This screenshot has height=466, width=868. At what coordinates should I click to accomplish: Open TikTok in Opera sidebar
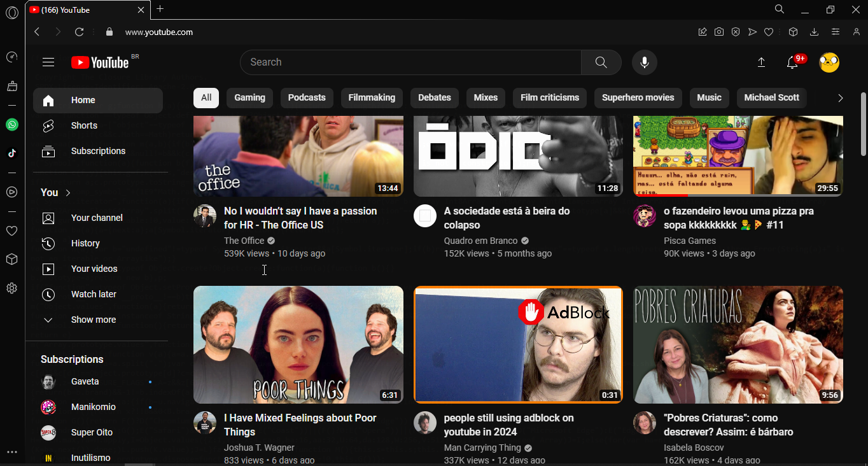(12, 153)
